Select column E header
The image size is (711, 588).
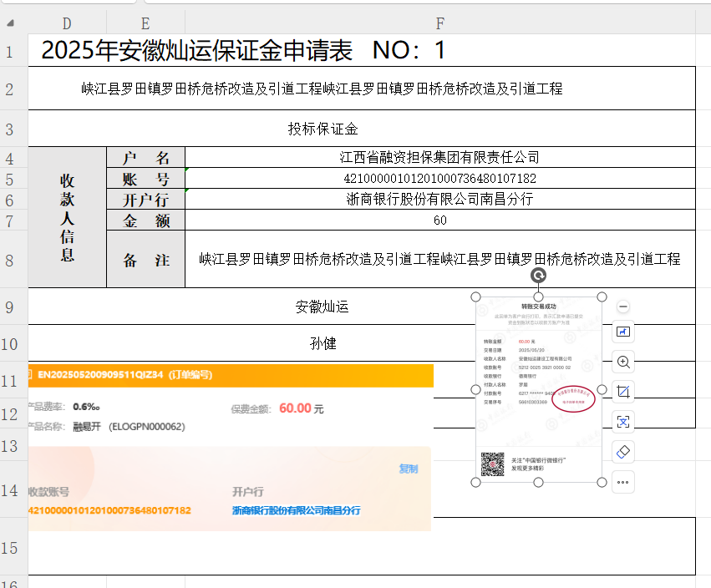[145, 23]
